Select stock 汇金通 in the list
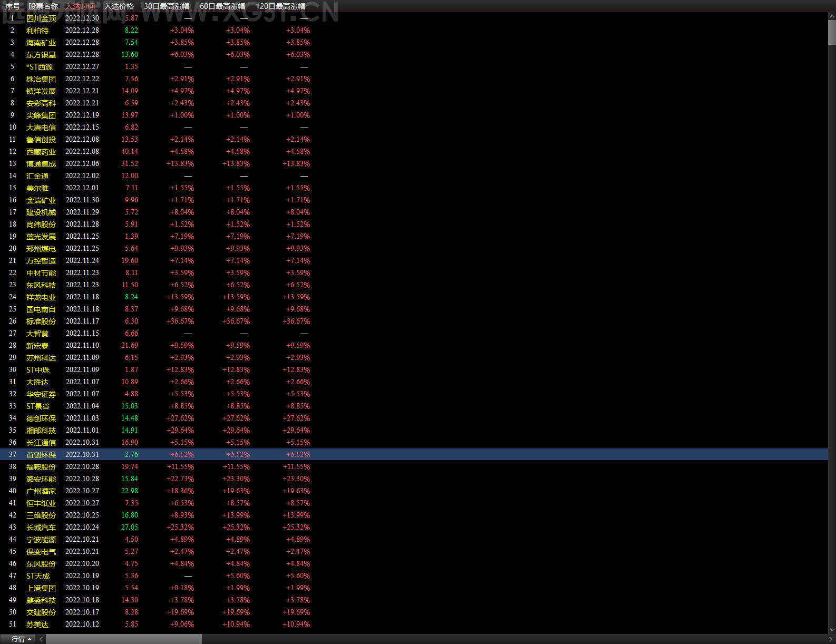This screenshot has height=644, width=836. pyautogui.click(x=37, y=176)
